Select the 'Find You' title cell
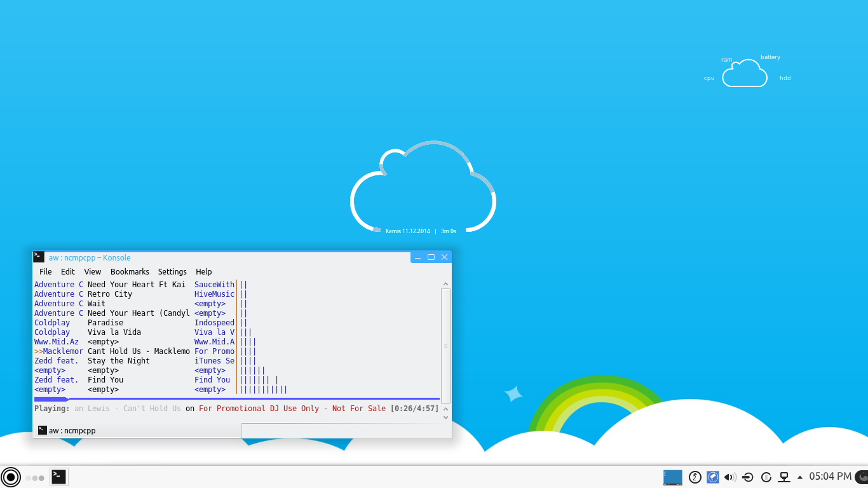The height and width of the screenshot is (488, 868). 105,380
